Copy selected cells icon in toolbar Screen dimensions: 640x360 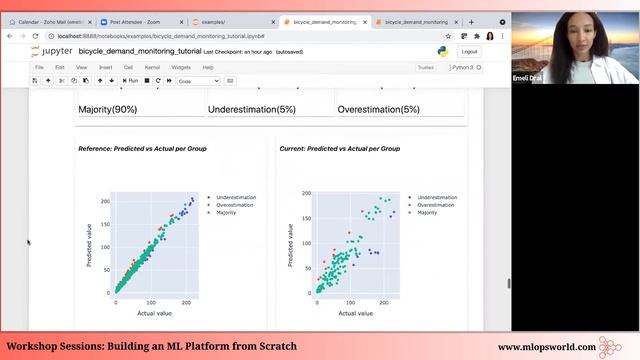(x=74, y=81)
